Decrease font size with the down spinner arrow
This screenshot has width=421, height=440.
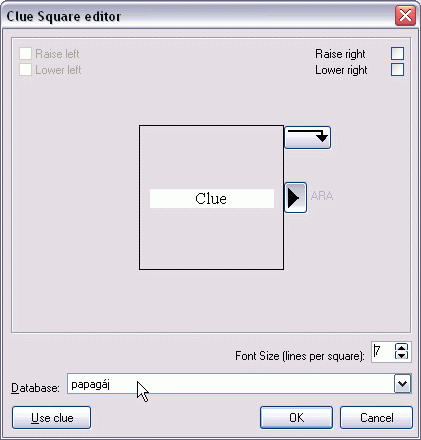401,355
